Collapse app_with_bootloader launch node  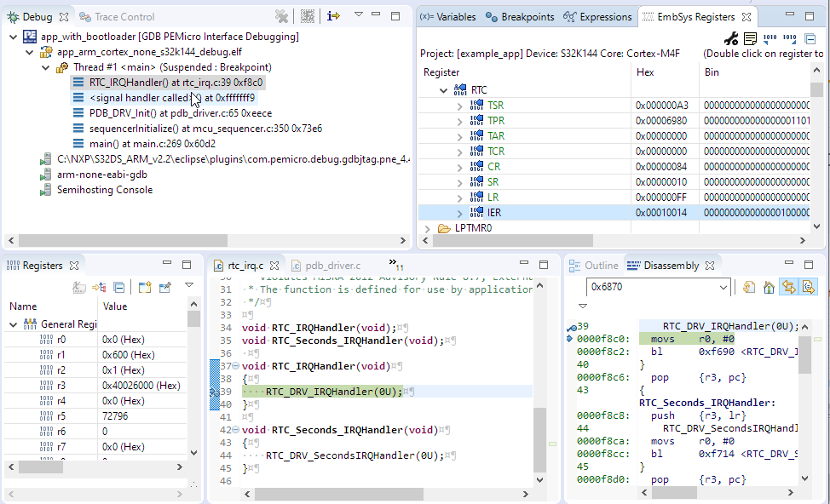pos(14,37)
